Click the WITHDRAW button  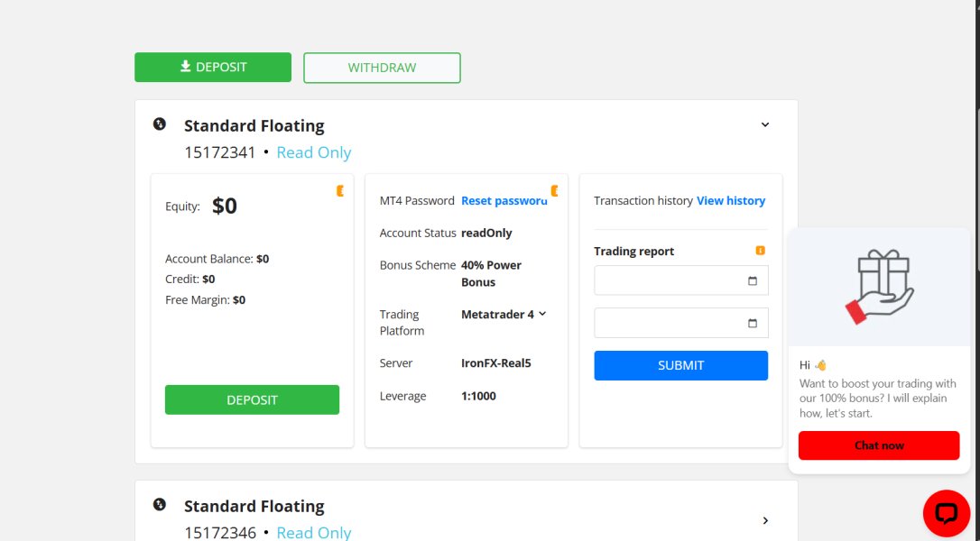pos(382,68)
